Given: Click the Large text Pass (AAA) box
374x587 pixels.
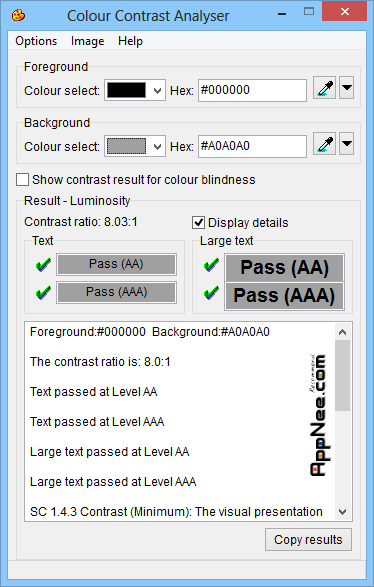Looking at the screenshot, I should [284, 296].
